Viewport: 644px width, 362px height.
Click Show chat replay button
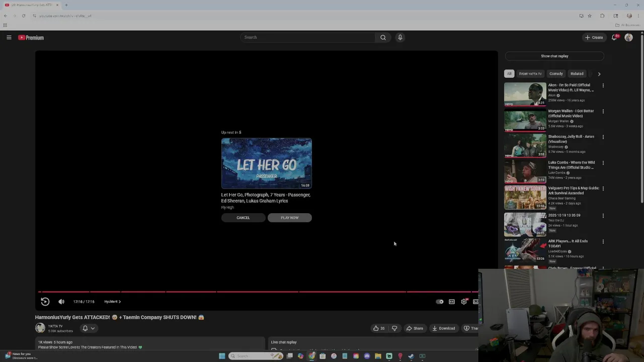[554, 56]
